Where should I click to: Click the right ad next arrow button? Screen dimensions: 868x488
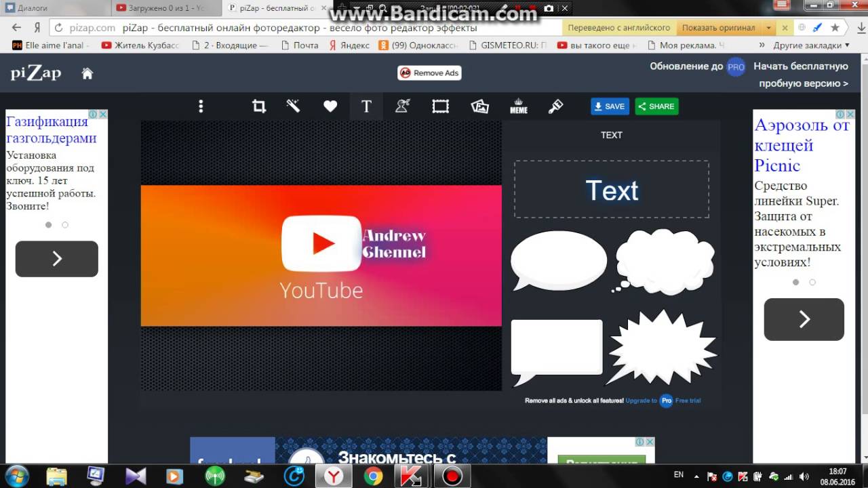coord(804,319)
